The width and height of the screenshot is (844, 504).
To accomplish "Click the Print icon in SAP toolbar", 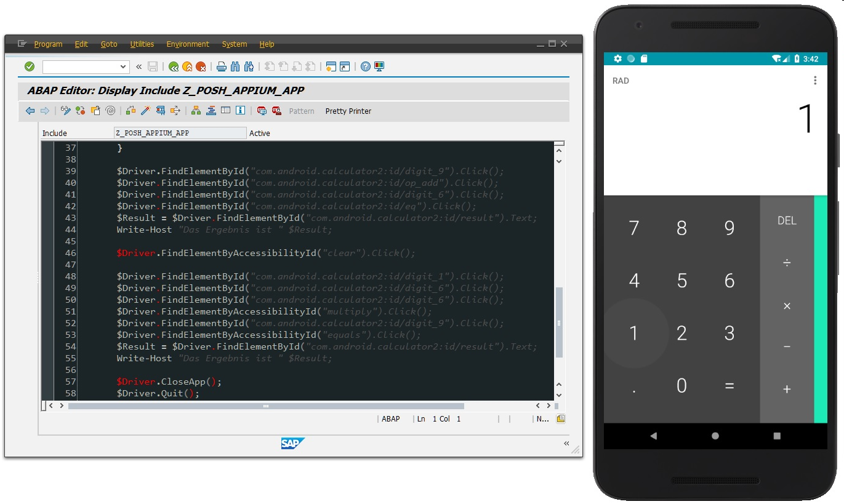I will pos(222,66).
